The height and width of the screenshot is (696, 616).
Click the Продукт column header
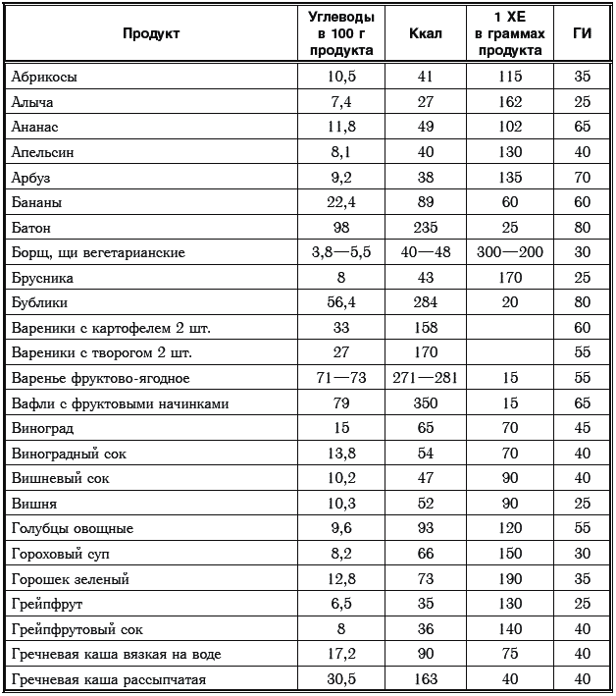(151, 33)
